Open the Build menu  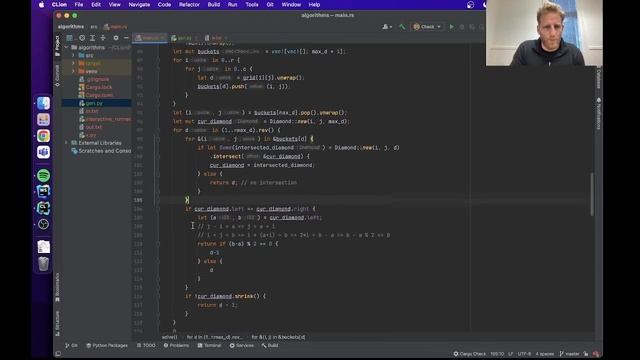(x=213, y=4)
